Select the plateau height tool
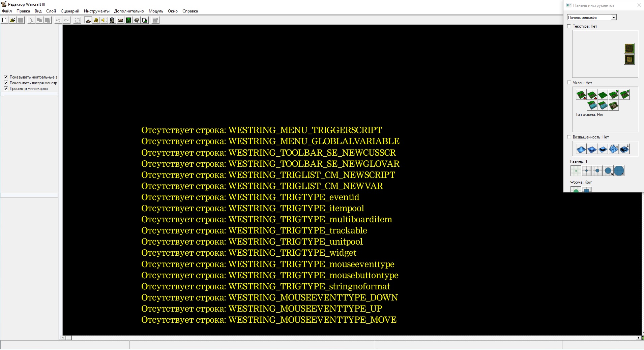Viewport: 644px width, 350px height. [603, 149]
